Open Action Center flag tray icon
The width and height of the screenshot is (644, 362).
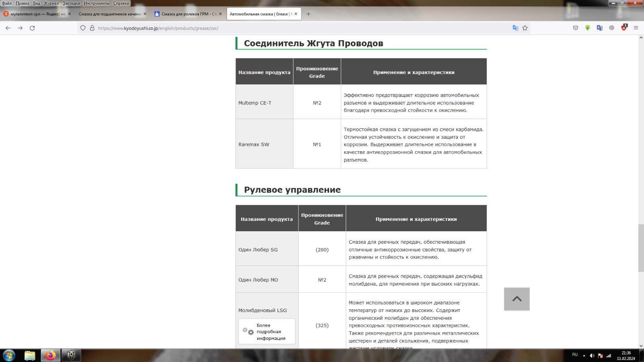(600, 356)
